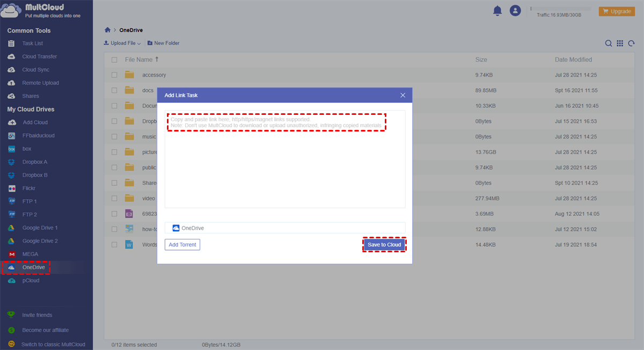This screenshot has height=350, width=644.
Task: Toggle the select-all checkbox in the header
Action: (114, 60)
